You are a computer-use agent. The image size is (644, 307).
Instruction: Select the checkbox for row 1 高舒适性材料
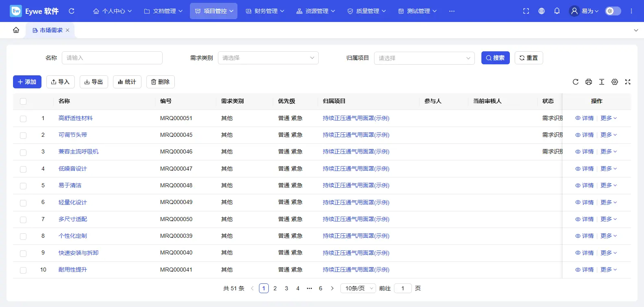click(23, 118)
